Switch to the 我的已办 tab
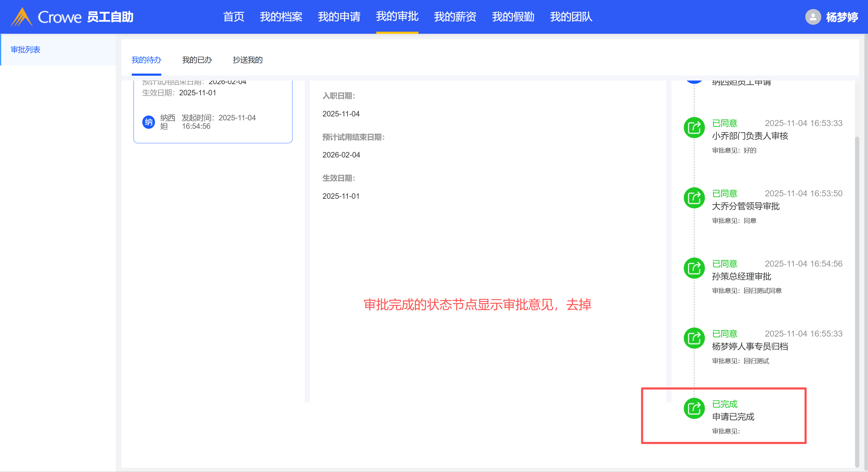 point(197,60)
